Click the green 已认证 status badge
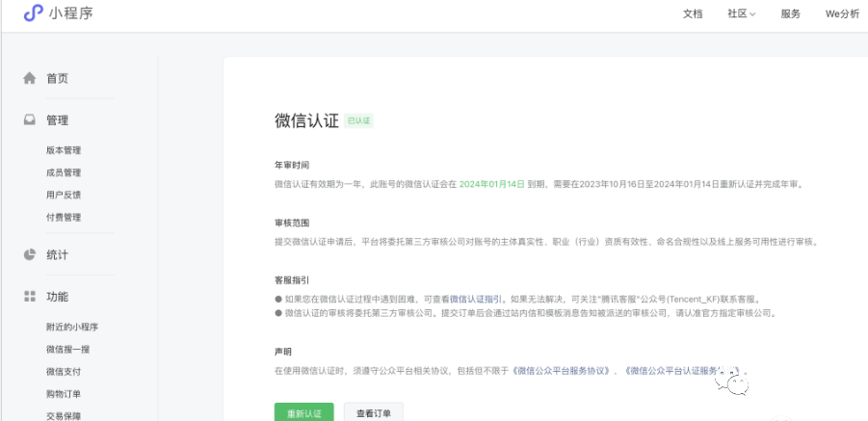 point(358,121)
